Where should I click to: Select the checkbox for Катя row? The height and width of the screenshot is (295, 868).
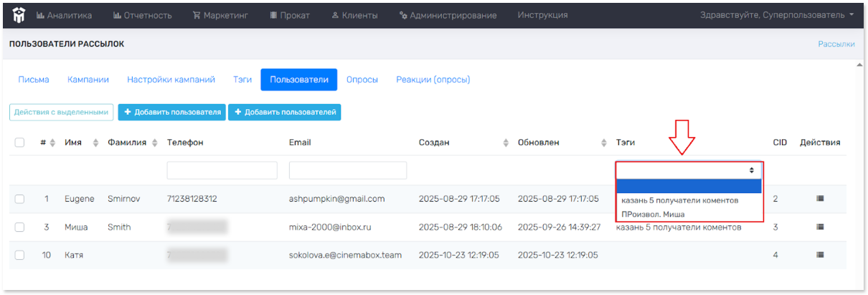tap(20, 255)
